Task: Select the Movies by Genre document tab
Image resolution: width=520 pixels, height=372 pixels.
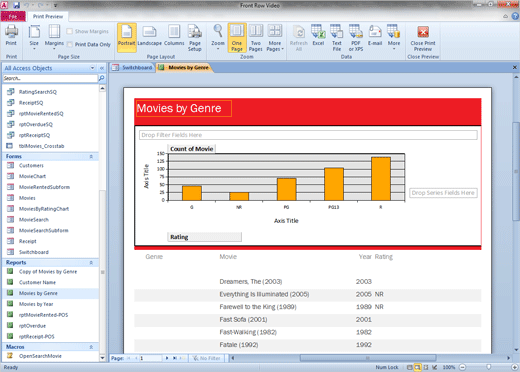Action: coord(184,68)
